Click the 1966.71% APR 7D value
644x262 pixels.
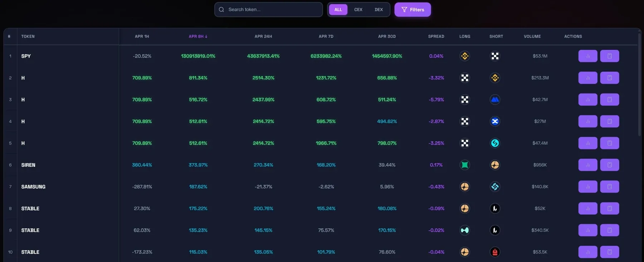click(x=326, y=143)
